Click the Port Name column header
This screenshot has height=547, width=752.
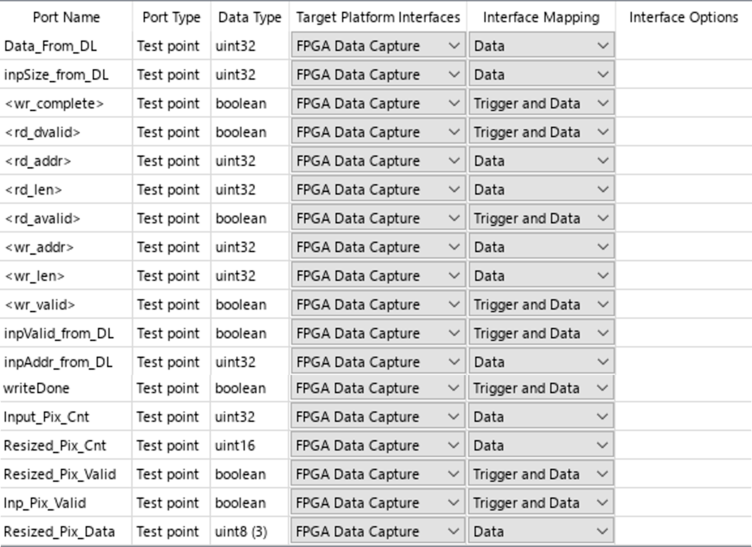click(x=66, y=17)
